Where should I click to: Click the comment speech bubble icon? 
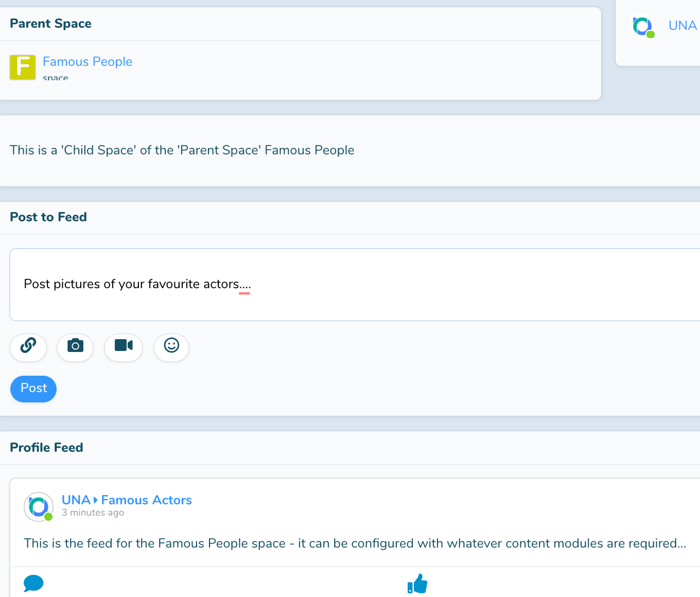33,583
